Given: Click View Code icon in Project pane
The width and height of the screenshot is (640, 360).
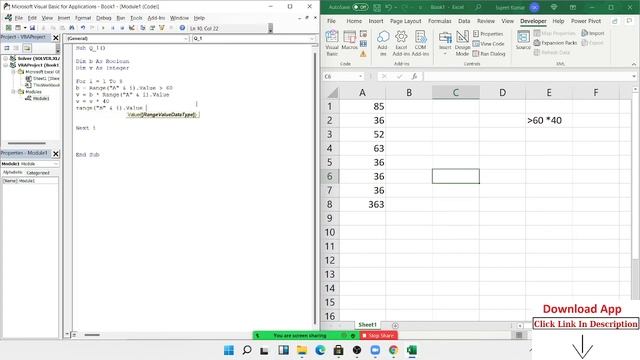Looking at the screenshot, I should point(7,48).
